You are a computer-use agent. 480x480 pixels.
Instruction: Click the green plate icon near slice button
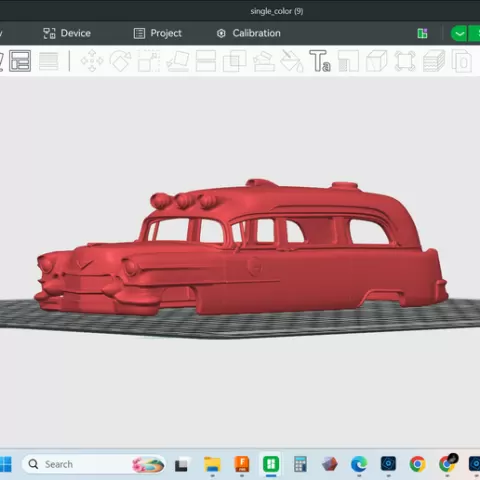pyautogui.click(x=423, y=33)
